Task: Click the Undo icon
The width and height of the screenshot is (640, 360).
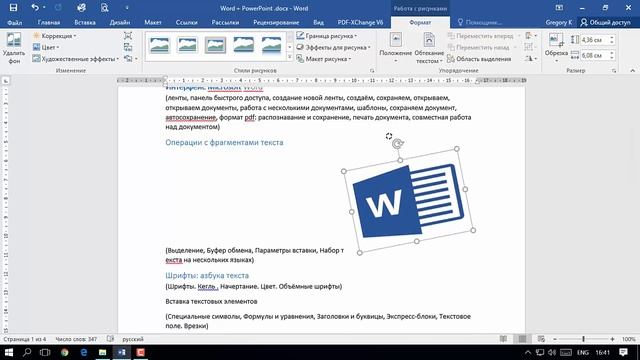Action: point(35,8)
